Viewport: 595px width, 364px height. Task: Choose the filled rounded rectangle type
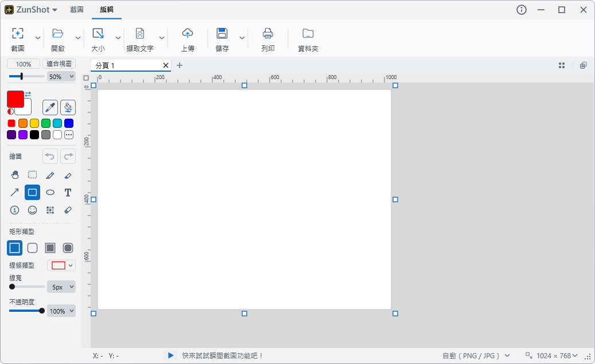(68, 248)
